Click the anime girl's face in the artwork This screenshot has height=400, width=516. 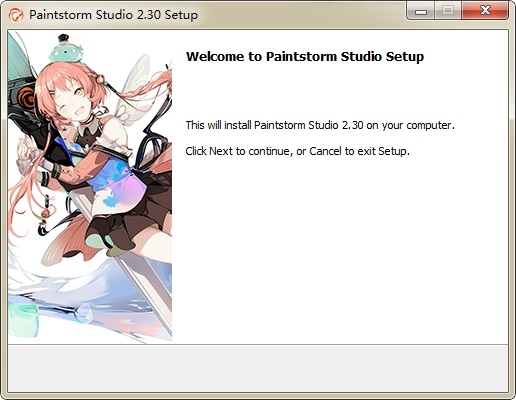click(x=67, y=100)
